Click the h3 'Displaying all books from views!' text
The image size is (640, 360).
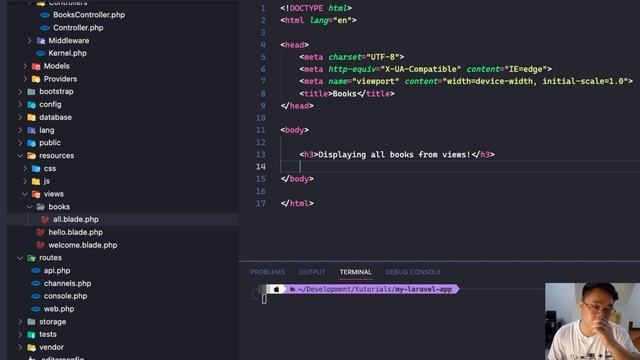click(x=394, y=155)
